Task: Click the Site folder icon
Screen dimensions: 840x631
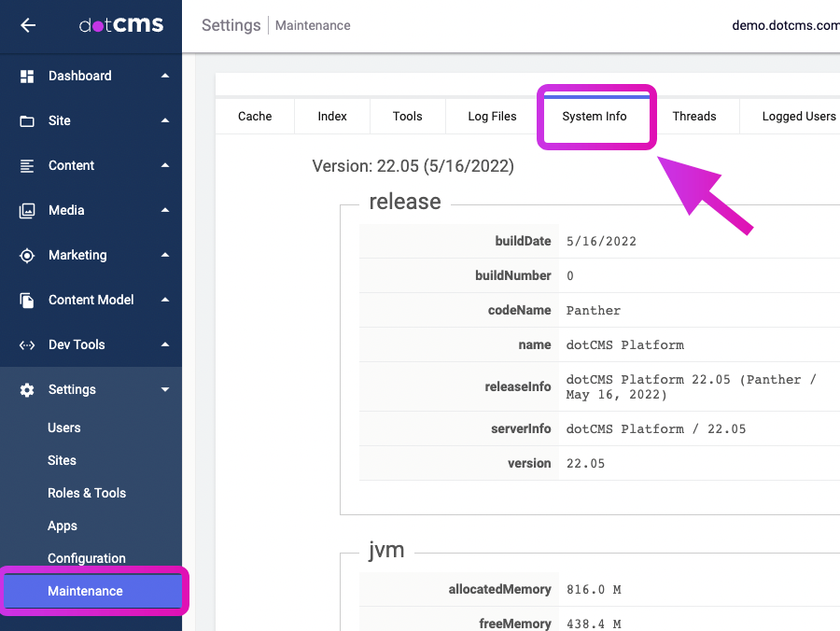Action: pyautogui.click(x=27, y=121)
